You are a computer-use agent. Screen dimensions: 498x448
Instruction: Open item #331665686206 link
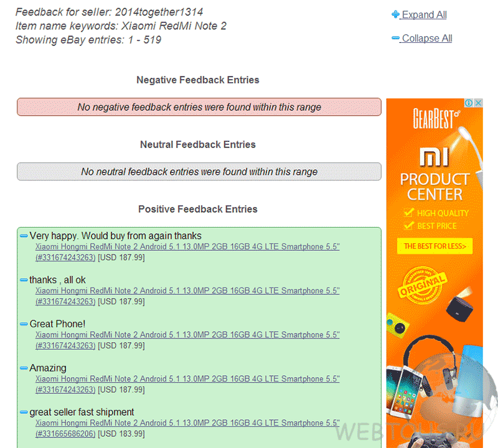pyautogui.click(x=65, y=434)
